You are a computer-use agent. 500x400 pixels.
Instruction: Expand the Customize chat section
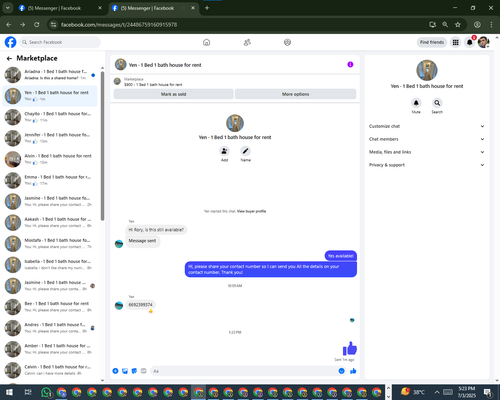427,126
